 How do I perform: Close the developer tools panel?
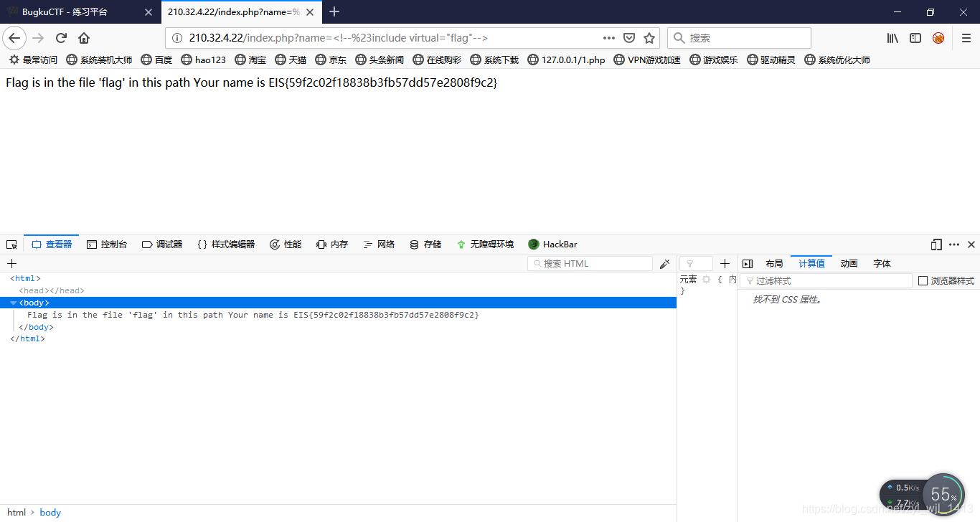(x=971, y=245)
